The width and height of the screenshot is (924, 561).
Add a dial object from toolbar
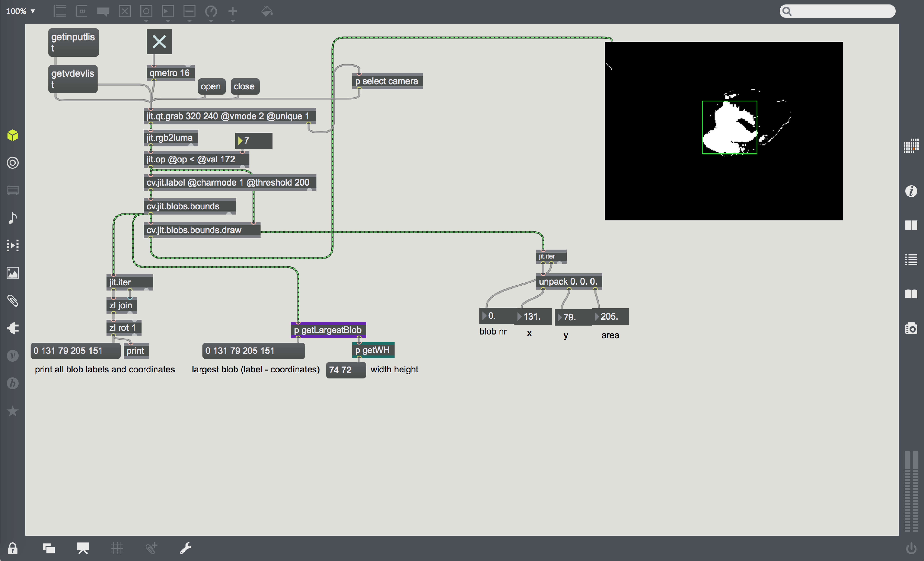coord(211,11)
